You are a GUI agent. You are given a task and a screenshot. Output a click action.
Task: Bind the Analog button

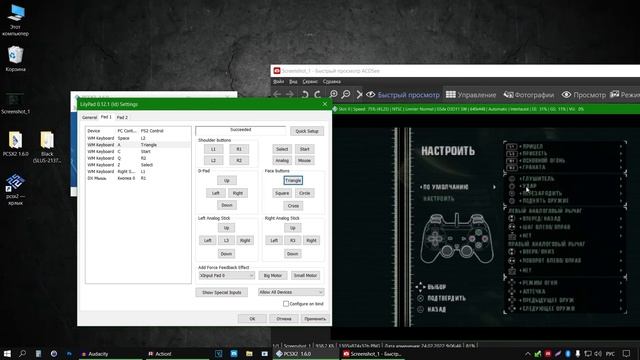(x=282, y=160)
